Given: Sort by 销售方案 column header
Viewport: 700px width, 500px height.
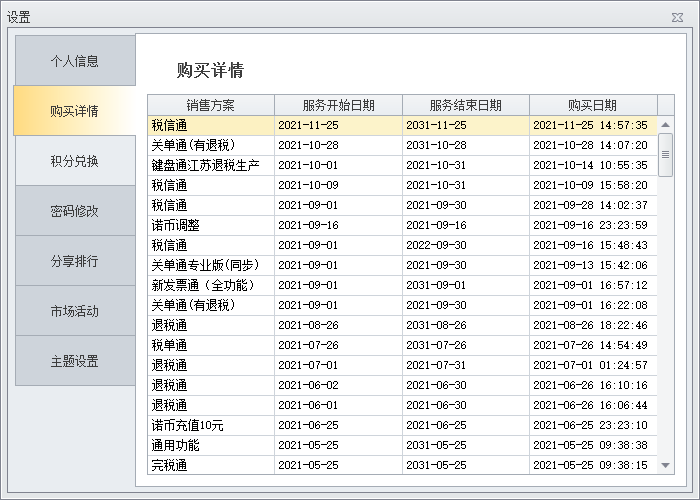Looking at the screenshot, I should coord(211,105).
